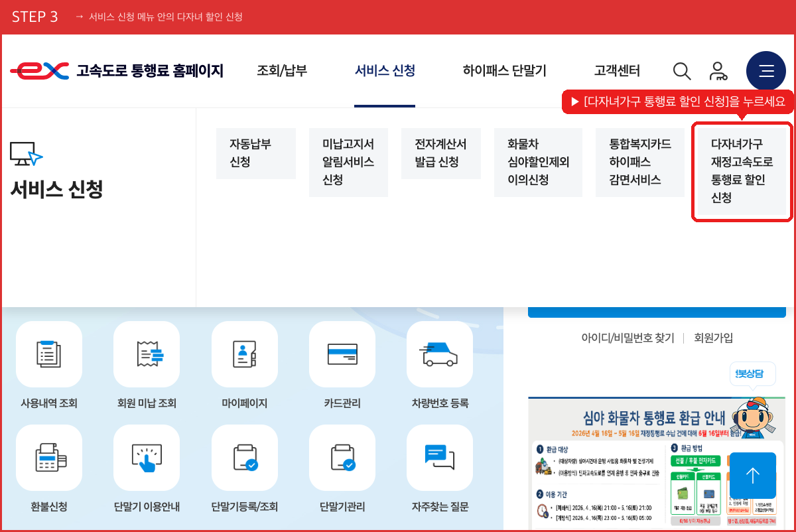Open 회원 미납 조회 receipt icon

point(147,354)
